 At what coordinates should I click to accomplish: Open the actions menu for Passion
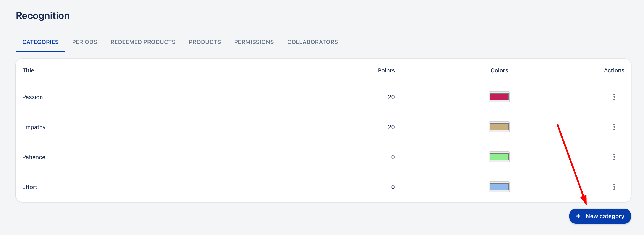coord(614,97)
